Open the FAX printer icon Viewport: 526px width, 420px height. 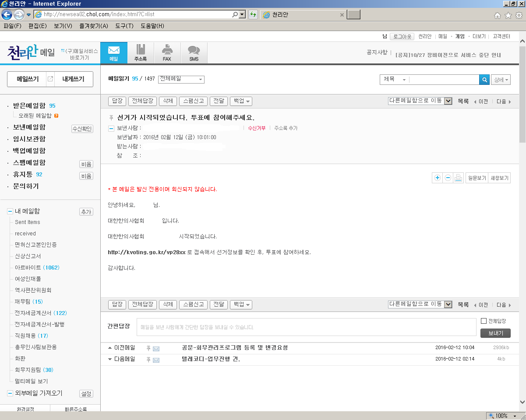[167, 52]
